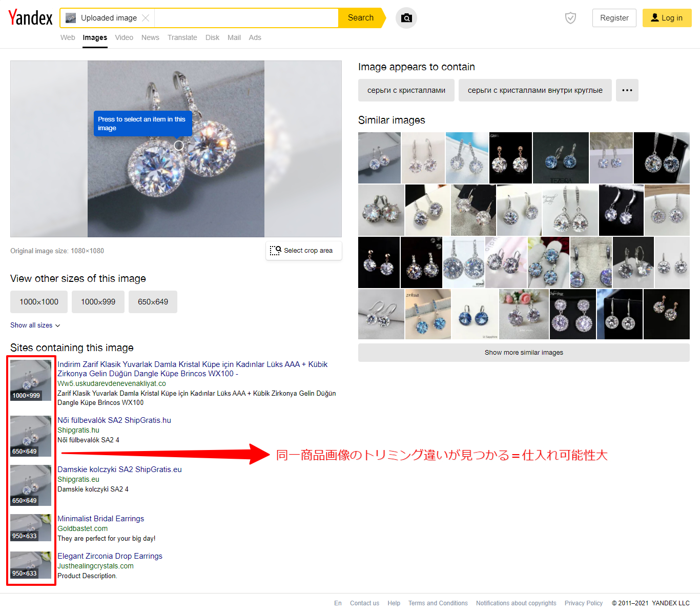Click the Yandex logo

[x=31, y=17]
